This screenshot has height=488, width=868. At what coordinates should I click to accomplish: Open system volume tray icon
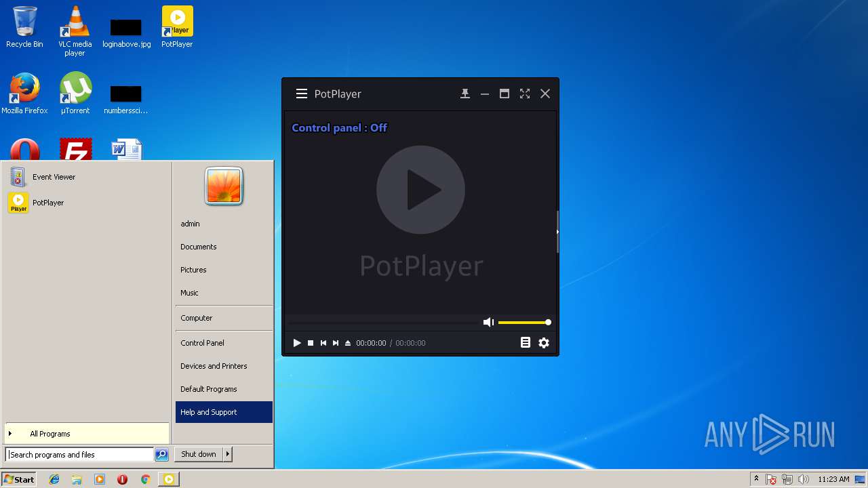[x=804, y=479]
